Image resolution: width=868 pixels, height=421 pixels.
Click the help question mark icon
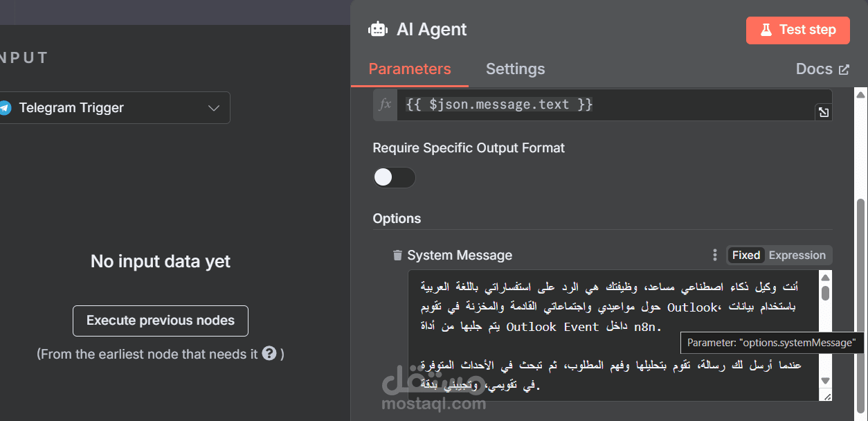click(x=269, y=354)
